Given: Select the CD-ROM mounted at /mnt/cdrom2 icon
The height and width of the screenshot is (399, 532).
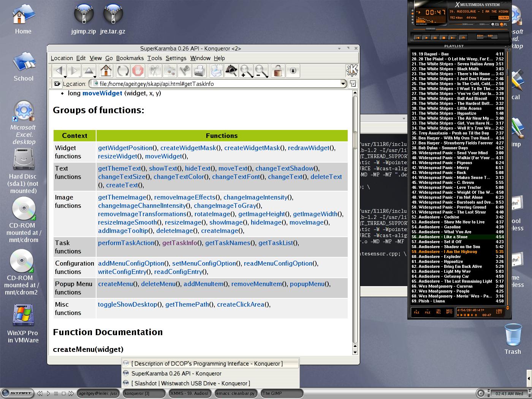Looking at the screenshot, I should click(x=21, y=272).
